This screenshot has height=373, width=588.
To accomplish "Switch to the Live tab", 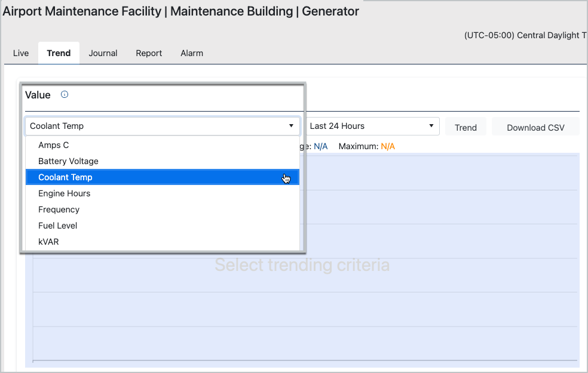I will click(x=21, y=53).
